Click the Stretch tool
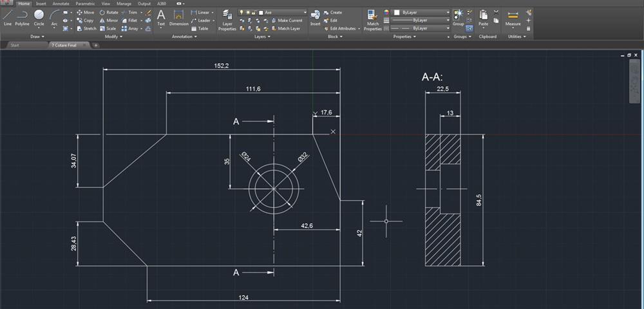The height and width of the screenshot is (309, 644). coord(86,28)
